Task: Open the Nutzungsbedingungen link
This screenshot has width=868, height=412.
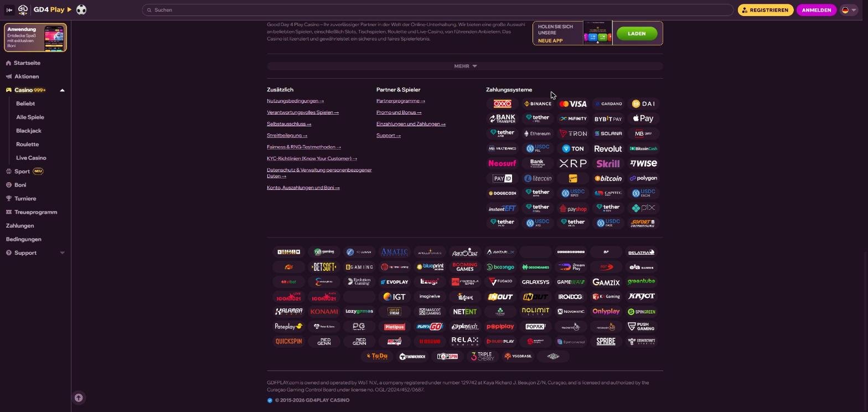Action: point(295,101)
